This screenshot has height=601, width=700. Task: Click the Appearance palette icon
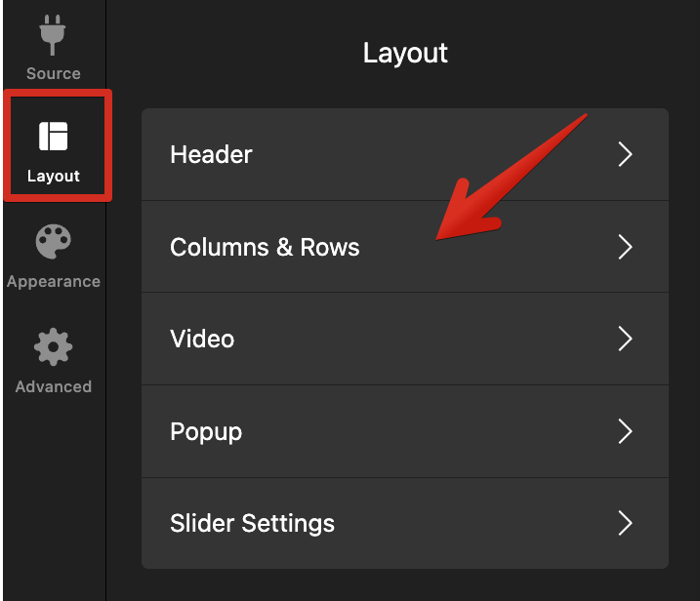pyautogui.click(x=53, y=241)
